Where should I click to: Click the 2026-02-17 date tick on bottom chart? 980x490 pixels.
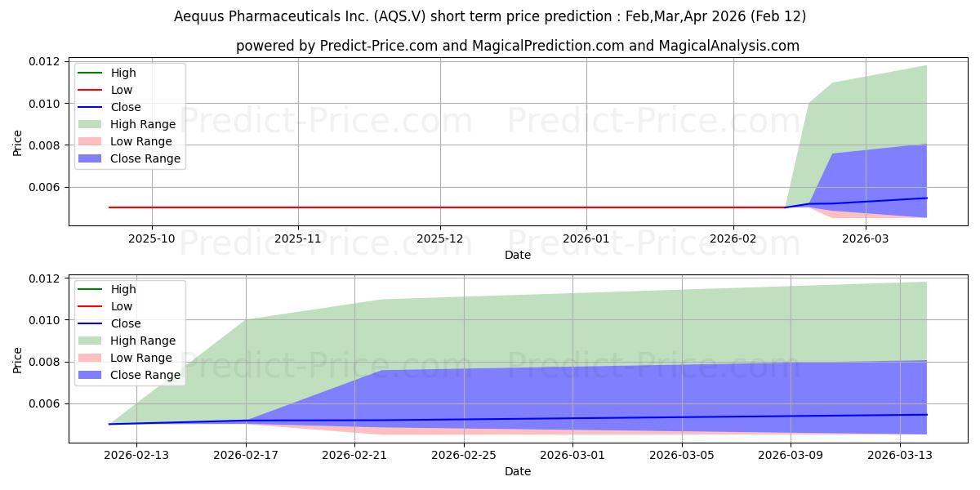pyautogui.click(x=246, y=455)
